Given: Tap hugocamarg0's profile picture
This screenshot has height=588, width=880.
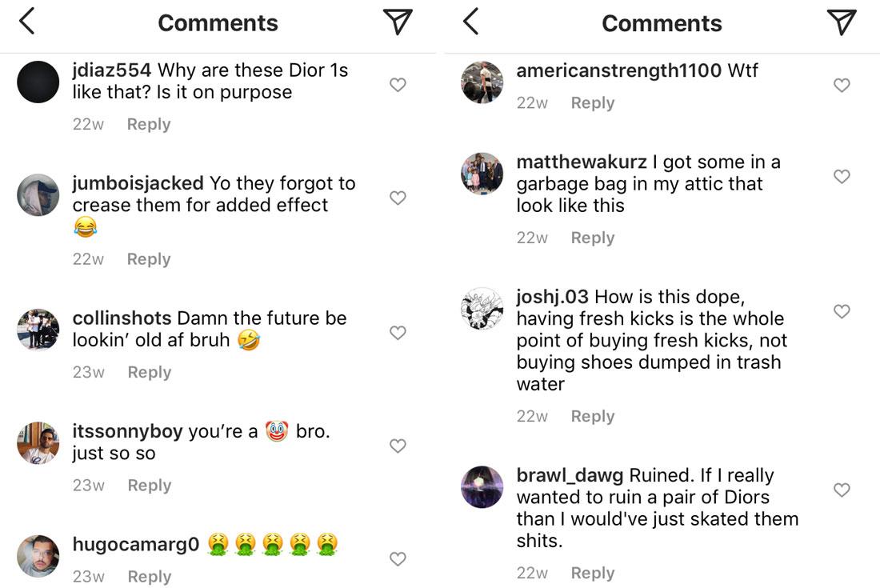Looking at the screenshot, I should pos(38,556).
